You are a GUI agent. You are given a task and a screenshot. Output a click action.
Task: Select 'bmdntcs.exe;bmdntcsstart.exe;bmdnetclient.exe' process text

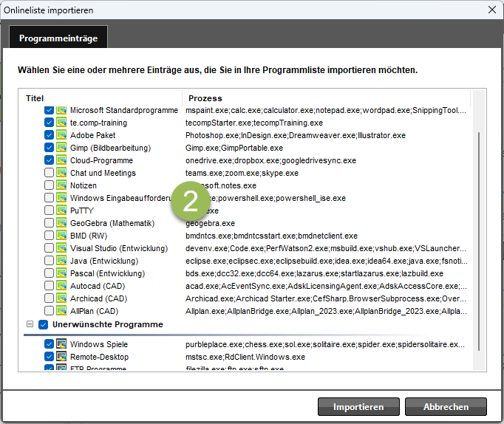tap(271, 236)
